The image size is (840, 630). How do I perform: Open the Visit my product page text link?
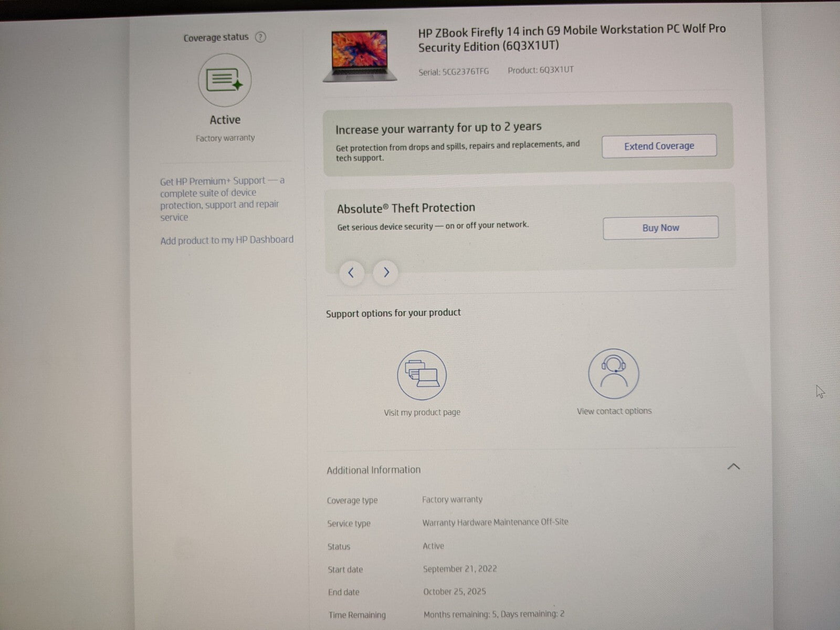tap(422, 413)
